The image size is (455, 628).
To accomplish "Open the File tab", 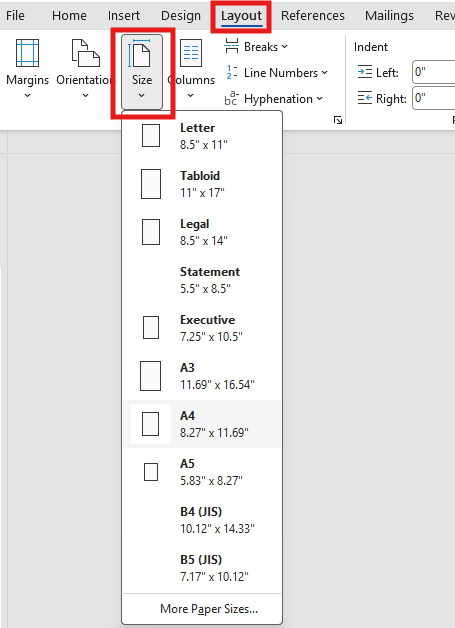I will [15, 16].
